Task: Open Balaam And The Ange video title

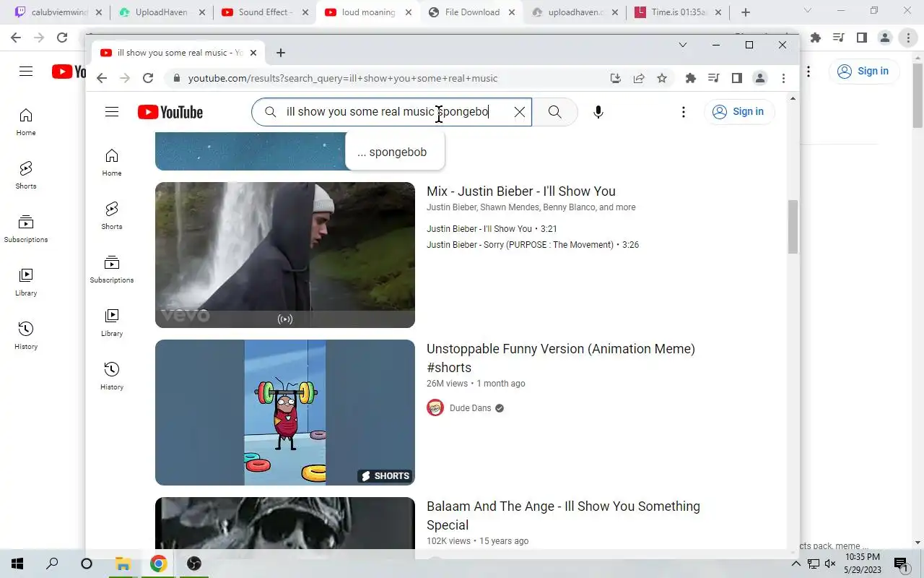Action: click(x=563, y=516)
